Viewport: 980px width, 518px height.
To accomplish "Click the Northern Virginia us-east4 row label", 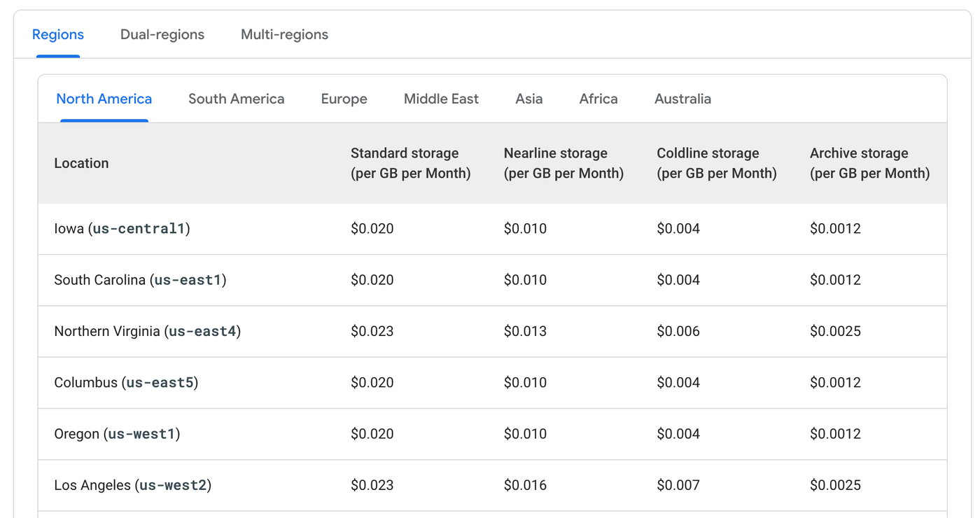I will pos(147,331).
